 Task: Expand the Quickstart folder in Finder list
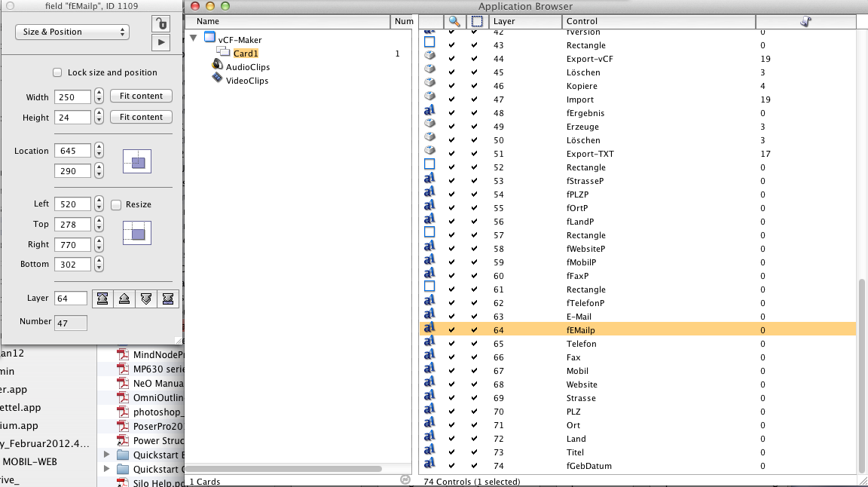(x=106, y=455)
